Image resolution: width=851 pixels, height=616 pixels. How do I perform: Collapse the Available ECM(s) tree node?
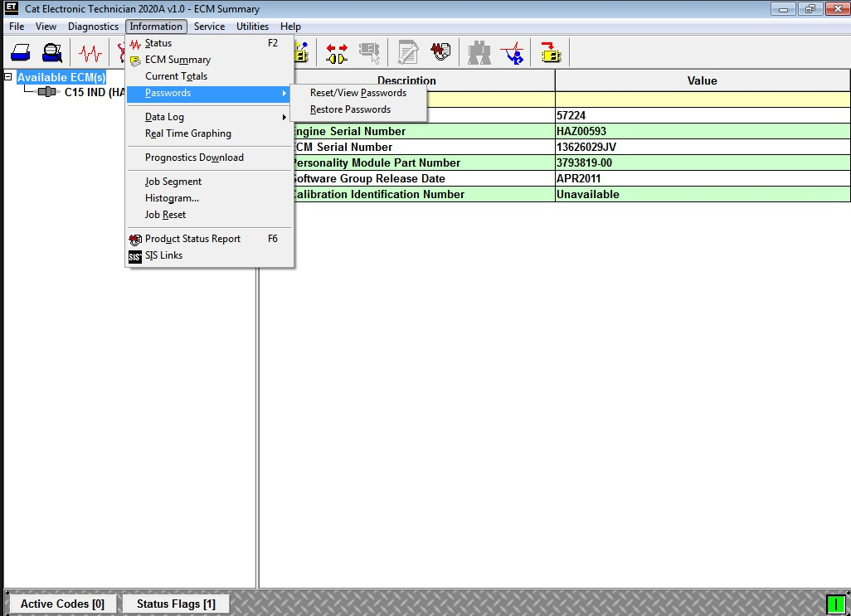8,77
